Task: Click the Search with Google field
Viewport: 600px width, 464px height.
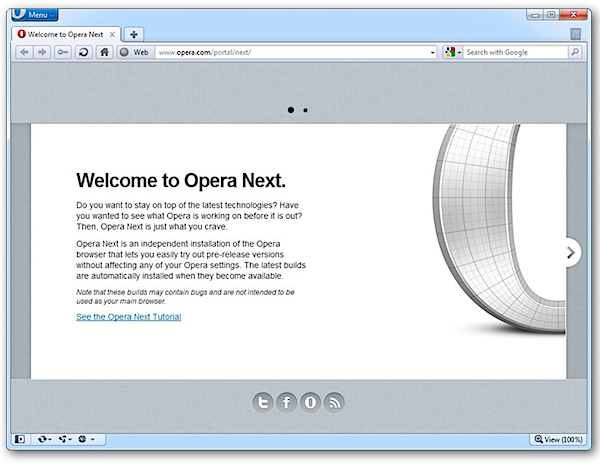Action: 515,52
